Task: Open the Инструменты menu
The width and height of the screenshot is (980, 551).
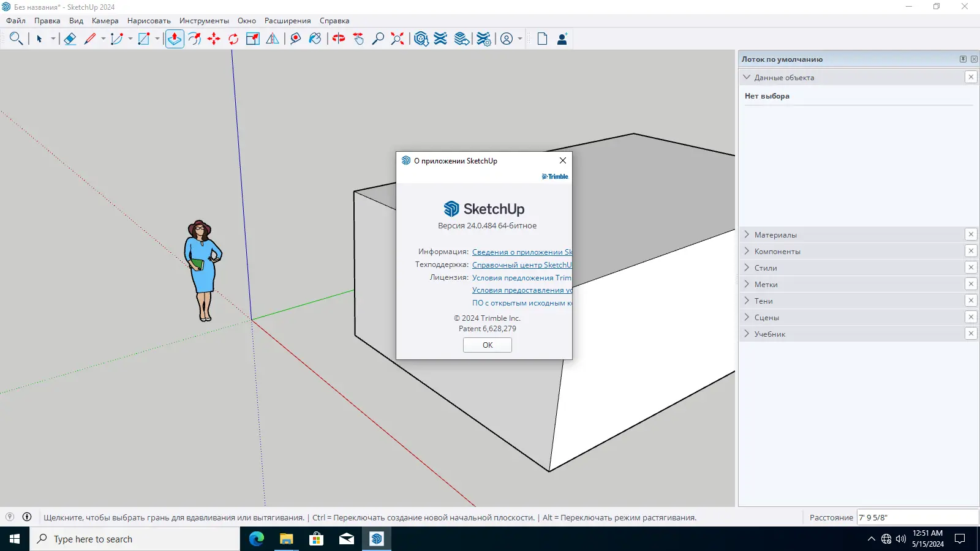Action: 204,21
